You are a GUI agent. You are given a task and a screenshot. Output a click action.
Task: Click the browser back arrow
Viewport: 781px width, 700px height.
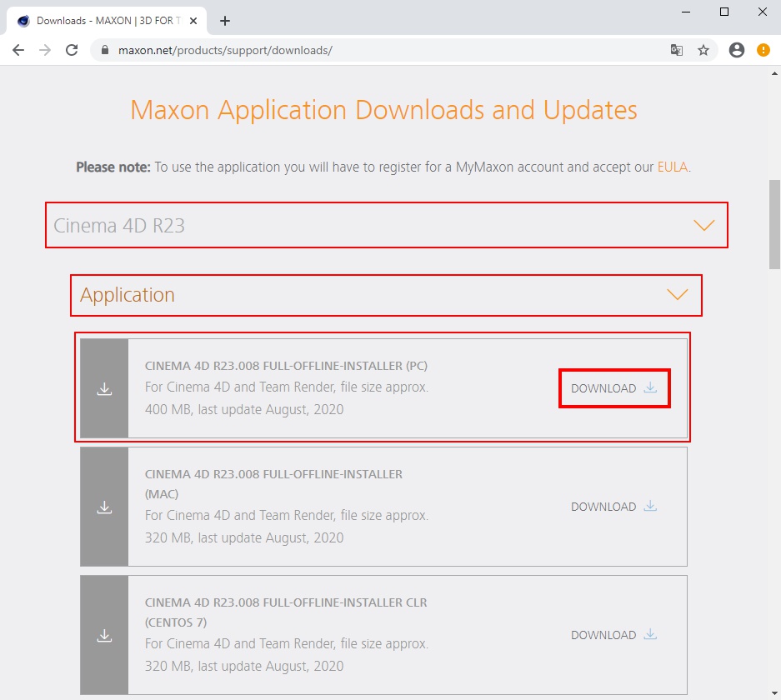[18, 50]
